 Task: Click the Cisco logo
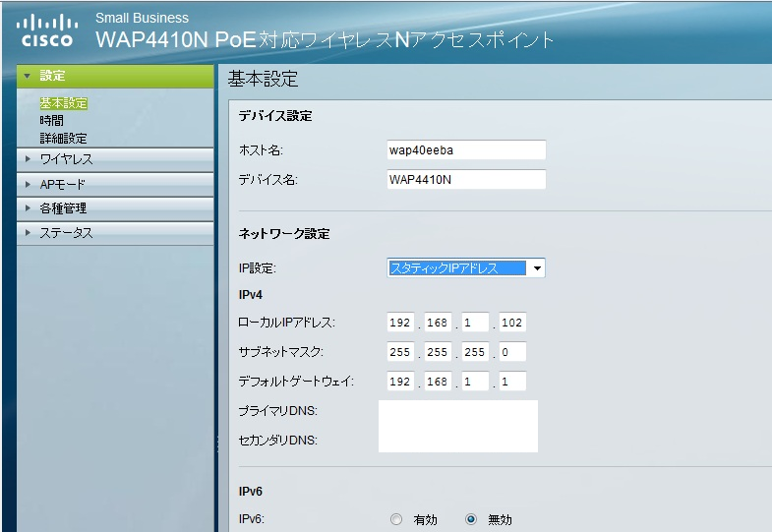(47, 30)
